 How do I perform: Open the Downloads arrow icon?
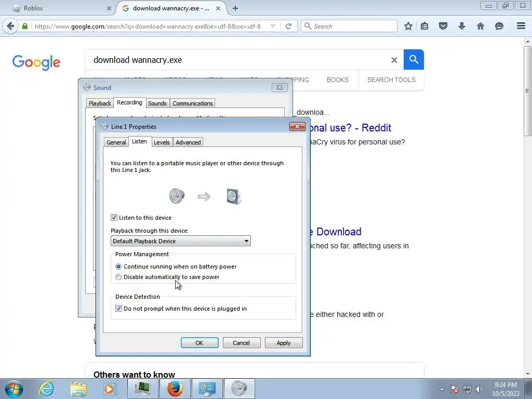(462, 26)
